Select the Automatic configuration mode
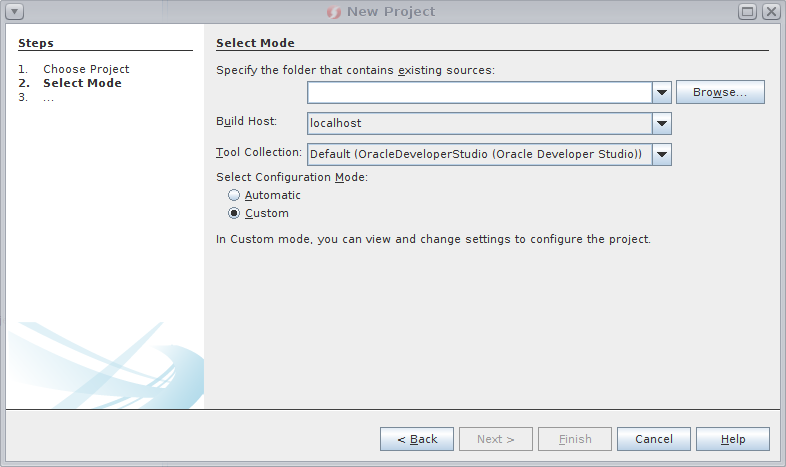This screenshot has height=467, width=786. point(234,196)
